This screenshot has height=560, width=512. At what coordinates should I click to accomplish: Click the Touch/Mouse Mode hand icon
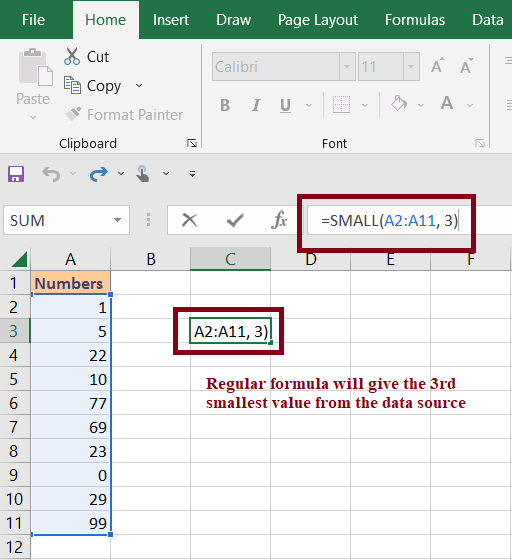point(143,174)
